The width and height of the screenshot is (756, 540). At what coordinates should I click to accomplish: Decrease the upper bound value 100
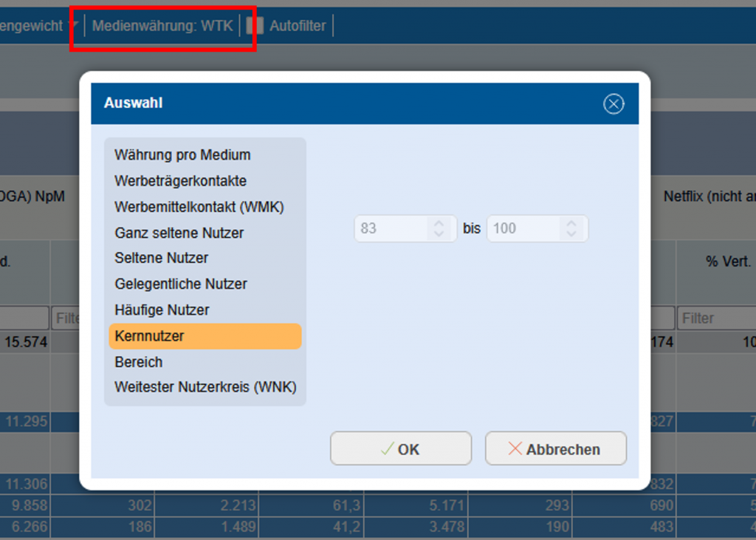click(x=571, y=234)
